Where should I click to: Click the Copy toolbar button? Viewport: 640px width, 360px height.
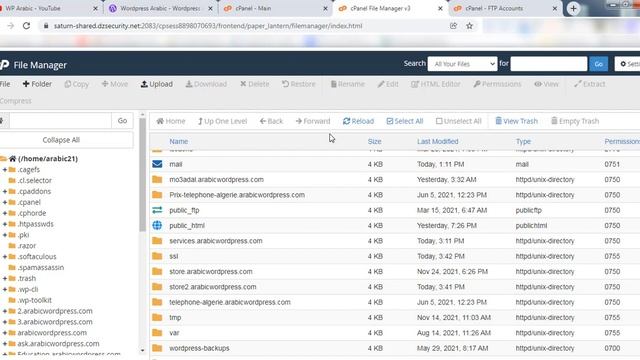pos(76,84)
